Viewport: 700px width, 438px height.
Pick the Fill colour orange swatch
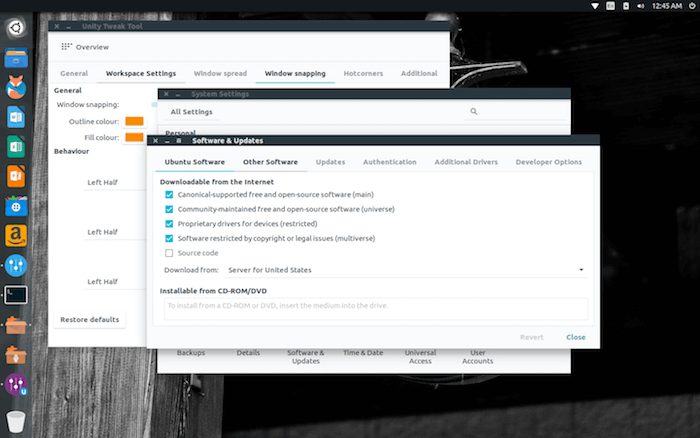134,138
